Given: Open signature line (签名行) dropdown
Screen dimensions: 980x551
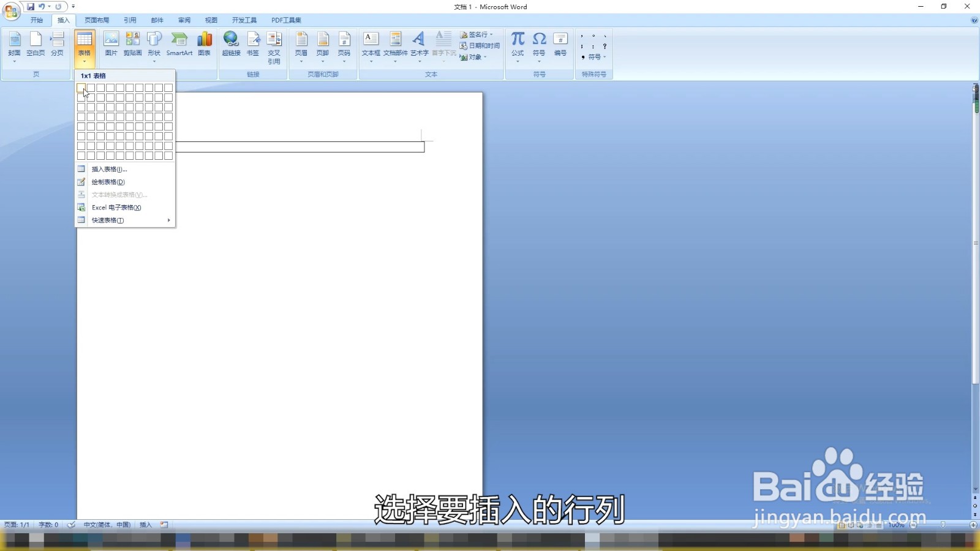Looking at the screenshot, I should click(x=477, y=35).
